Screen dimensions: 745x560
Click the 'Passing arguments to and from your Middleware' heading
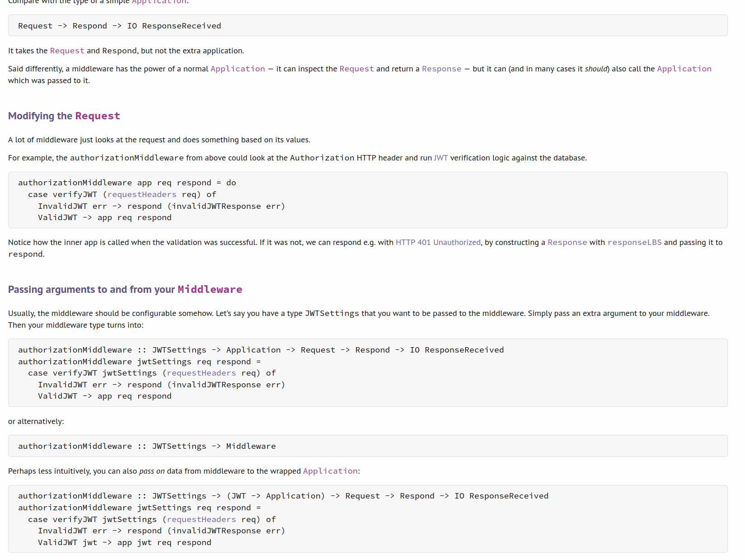pos(125,289)
